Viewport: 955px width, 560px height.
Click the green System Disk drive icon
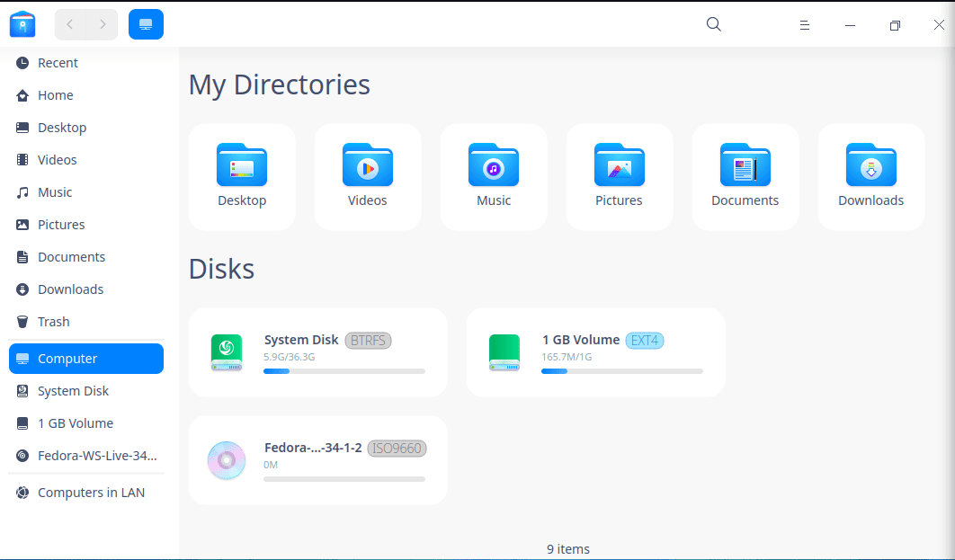[x=227, y=352]
